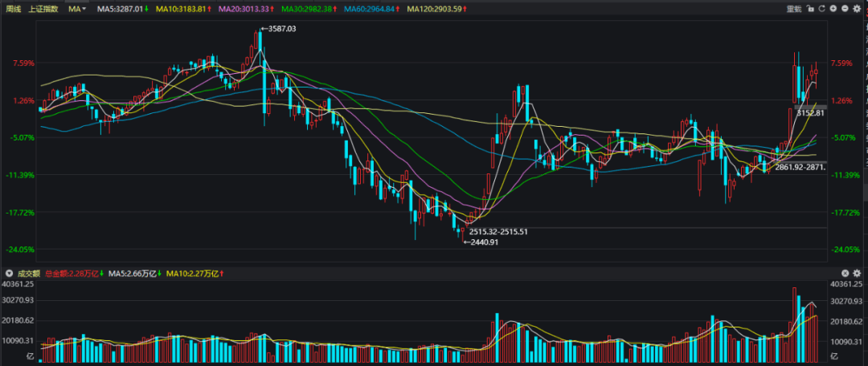Click the refresh chart icon

pyautogui.click(x=822, y=9)
